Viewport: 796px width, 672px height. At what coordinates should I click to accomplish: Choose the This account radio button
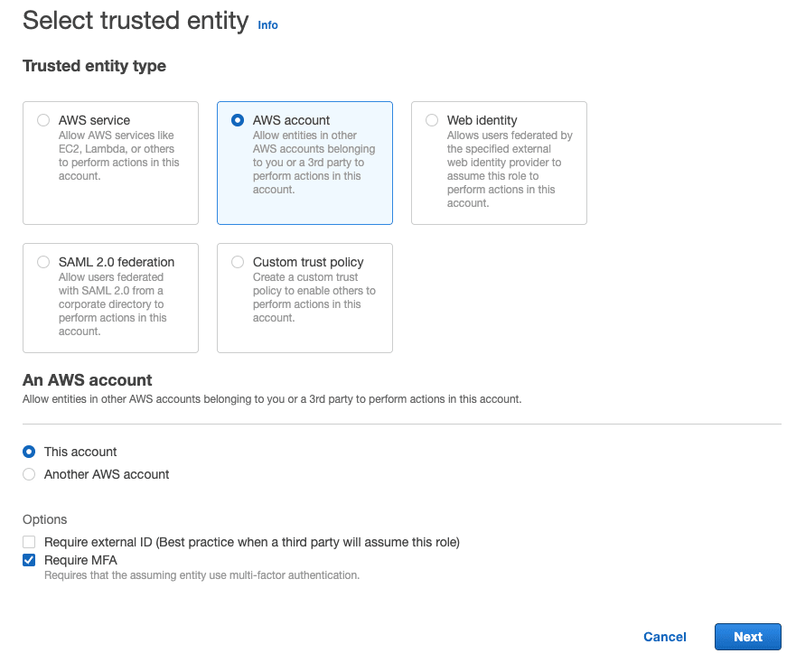coord(28,452)
